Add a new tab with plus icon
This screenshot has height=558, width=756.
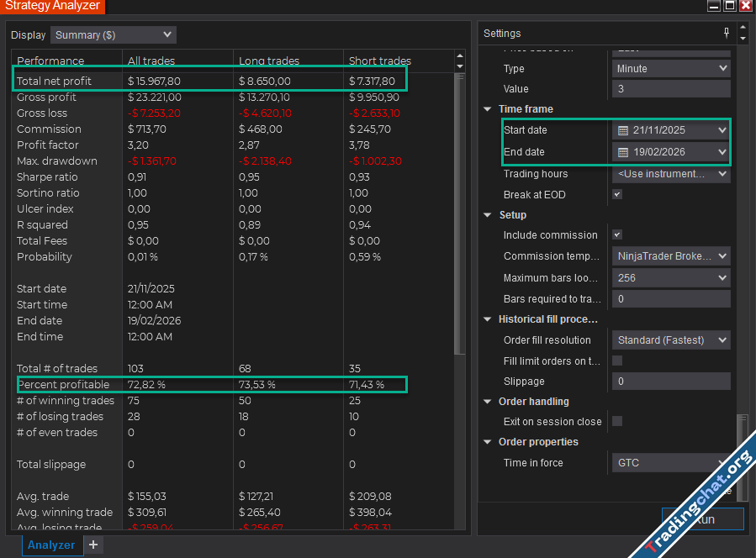pyautogui.click(x=93, y=545)
